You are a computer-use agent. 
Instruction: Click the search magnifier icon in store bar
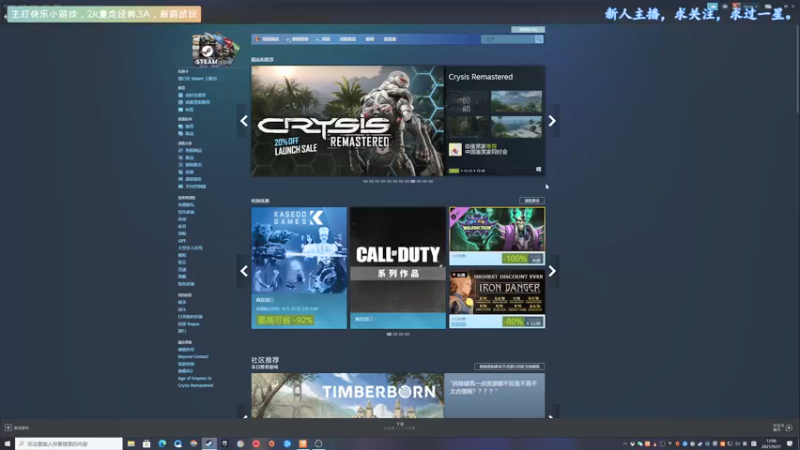(x=539, y=39)
